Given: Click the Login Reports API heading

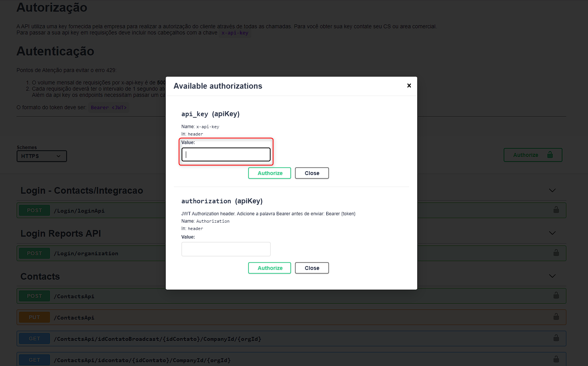Looking at the screenshot, I should click(x=61, y=234).
